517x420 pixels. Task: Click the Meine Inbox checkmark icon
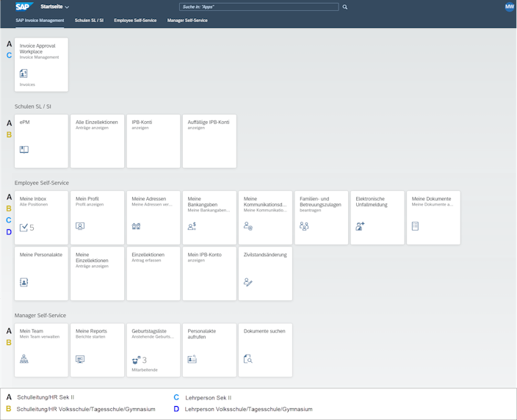(x=23, y=228)
